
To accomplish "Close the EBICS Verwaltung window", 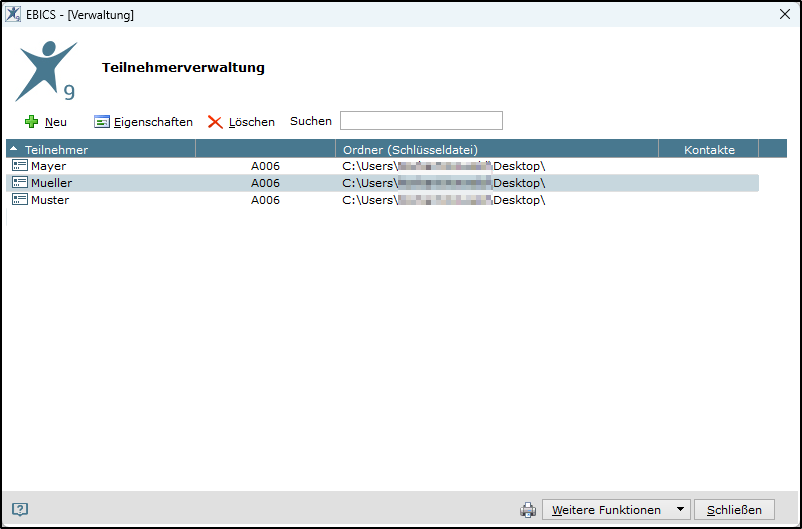I will [x=785, y=14].
